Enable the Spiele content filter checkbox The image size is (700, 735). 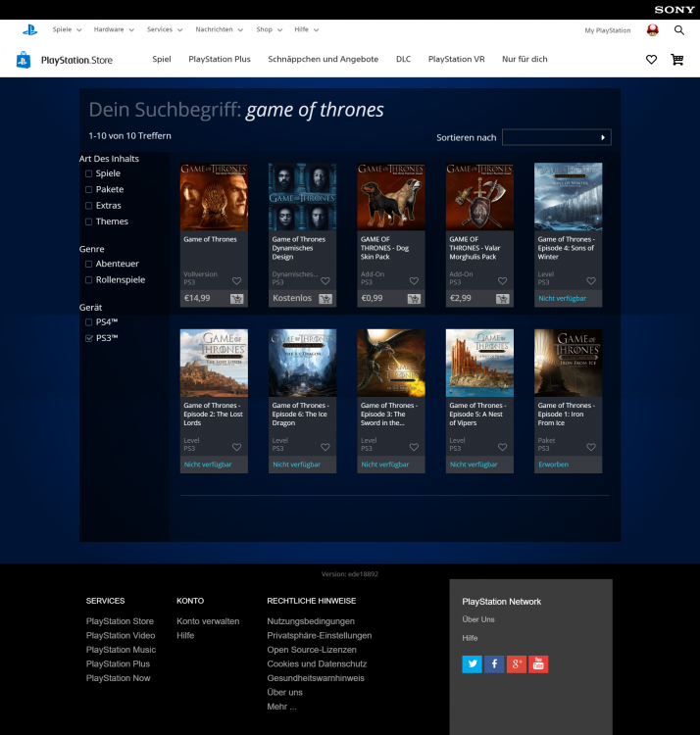[x=89, y=174]
